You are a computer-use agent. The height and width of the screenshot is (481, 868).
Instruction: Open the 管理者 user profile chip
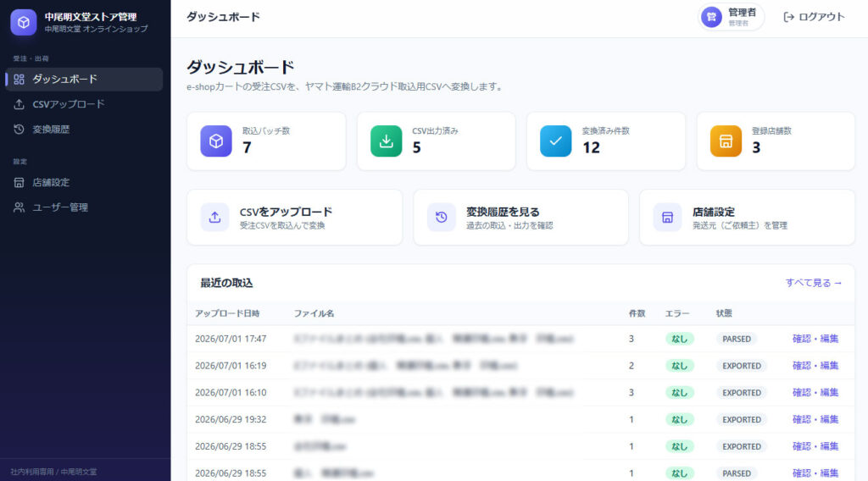tap(731, 17)
